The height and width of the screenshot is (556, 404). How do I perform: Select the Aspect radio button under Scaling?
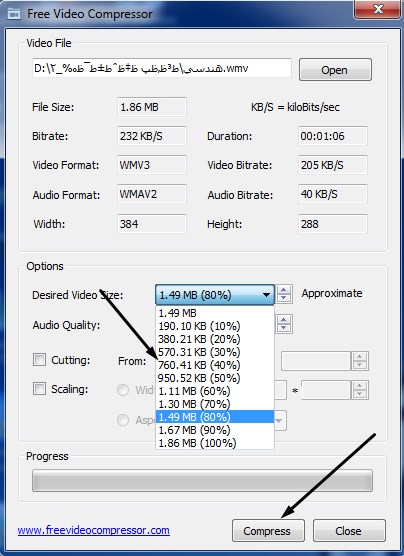pyautogui.click(x=123, y=420)
